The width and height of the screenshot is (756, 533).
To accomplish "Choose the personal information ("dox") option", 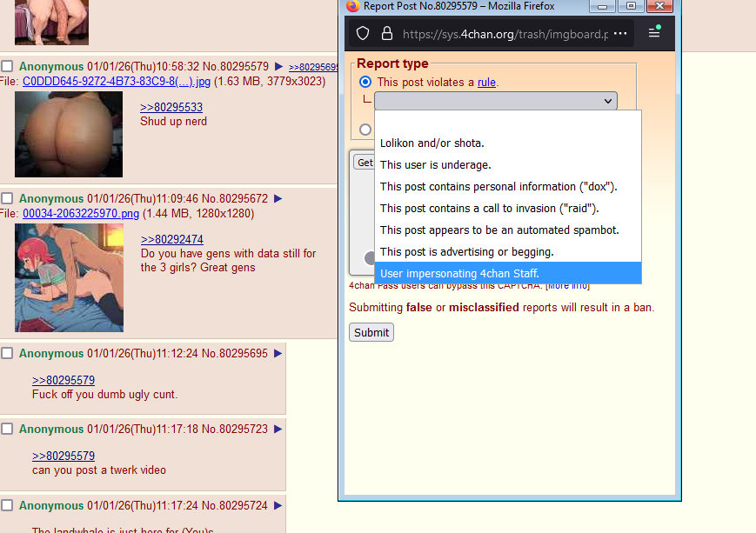I will [x=508, y=186].
